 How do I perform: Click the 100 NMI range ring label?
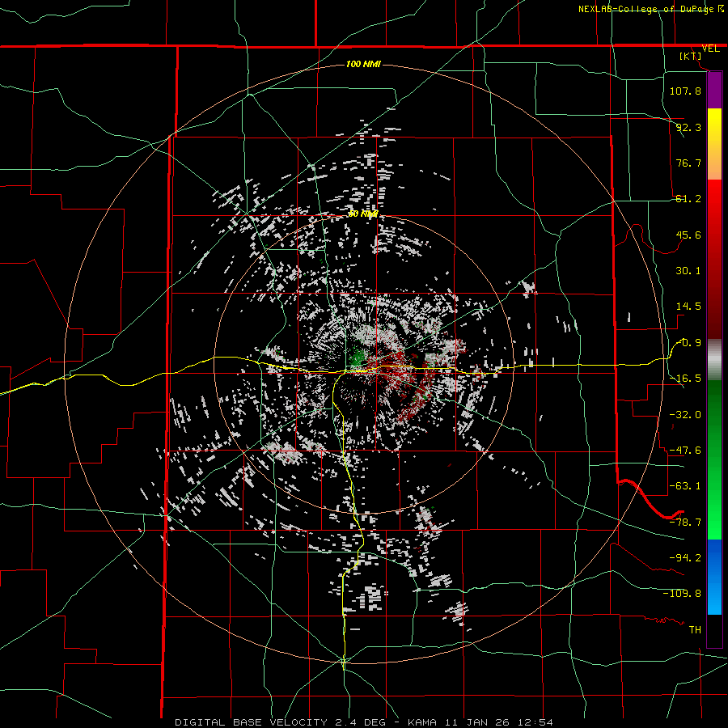[x=363, y=64]
